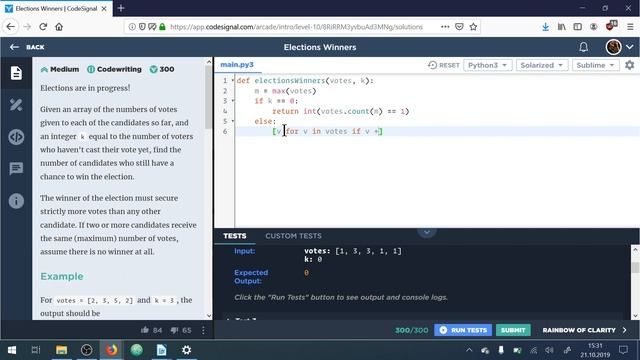The width and height of the screenshot is (640, 360).
Task: Open the Windows notification center
Action: pyautogui.click(x=623, y=350)
